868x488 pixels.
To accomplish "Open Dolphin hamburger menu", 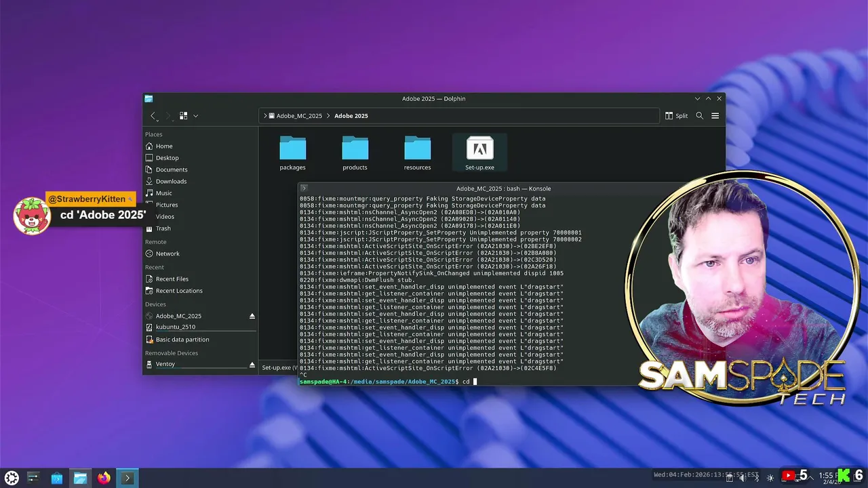I will (715, 116).
